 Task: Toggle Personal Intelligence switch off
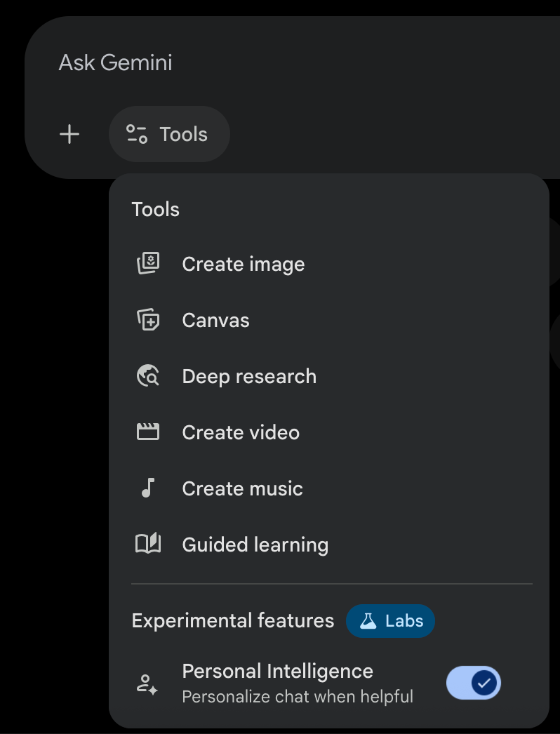[474, 683]
